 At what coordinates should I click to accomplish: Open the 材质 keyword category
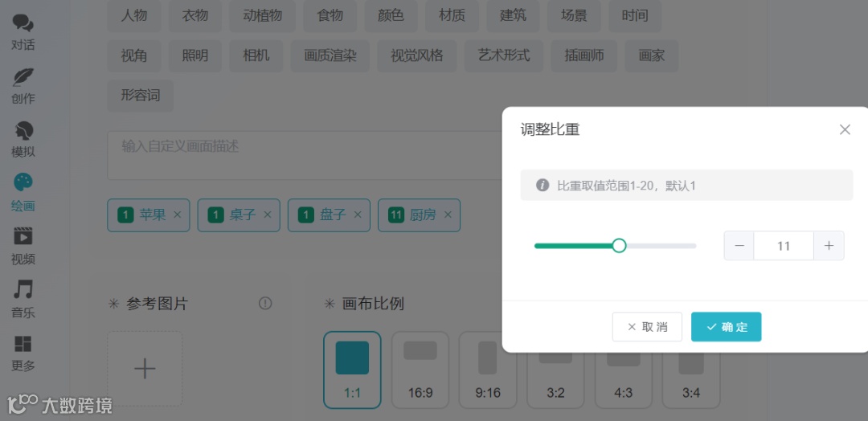(452, 15)
